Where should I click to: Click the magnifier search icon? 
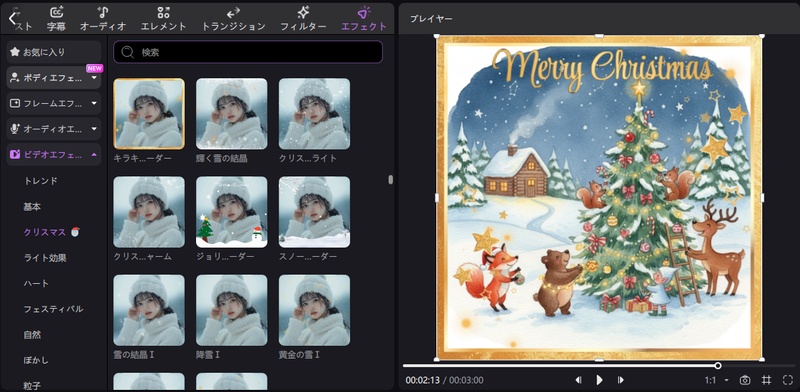(x=128, y=52)
